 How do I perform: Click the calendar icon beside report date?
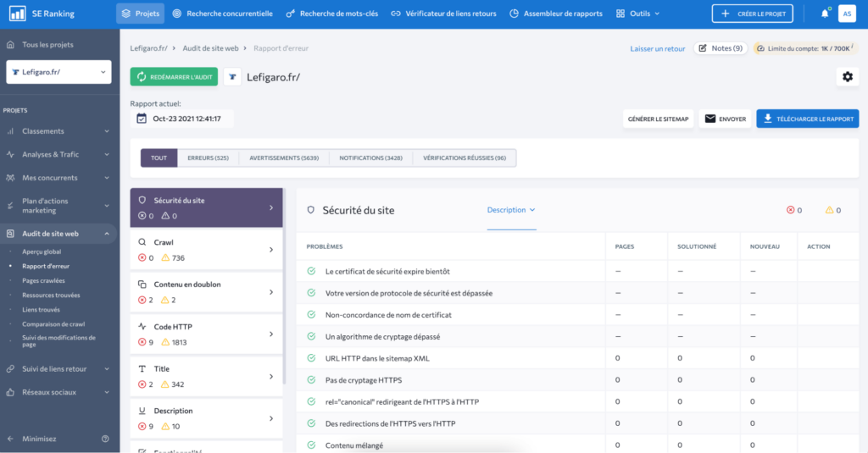(x=142, y=119)
